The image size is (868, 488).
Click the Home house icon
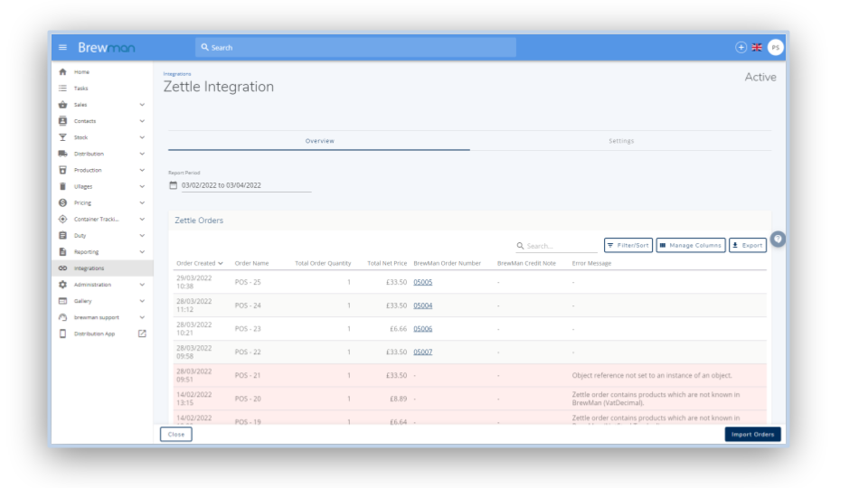pyautogui.click(x=62, y=72)
